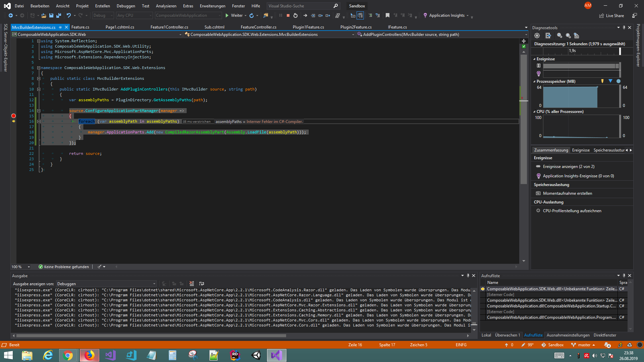
Task: Open the Debuggen menu
Action: click(x=126, y=6)
